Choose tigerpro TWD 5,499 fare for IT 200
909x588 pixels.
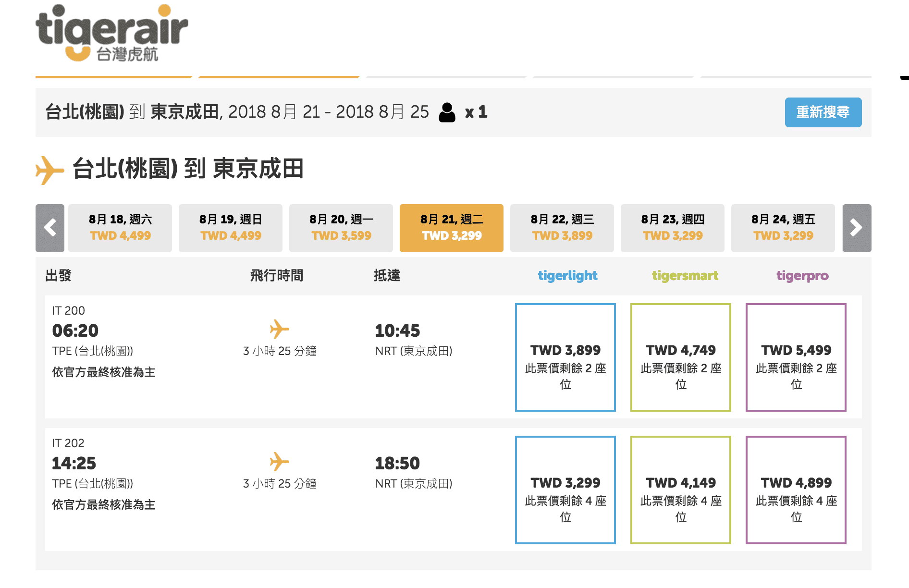click(x=796, y=357)
